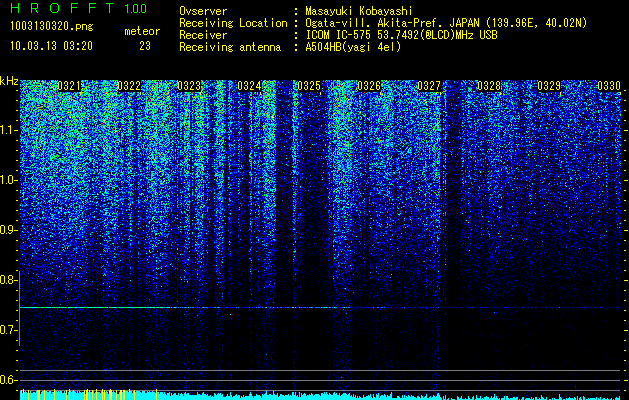
Task: Click the 1.1 frequency axis label
Action: click(x=8, y=130)
